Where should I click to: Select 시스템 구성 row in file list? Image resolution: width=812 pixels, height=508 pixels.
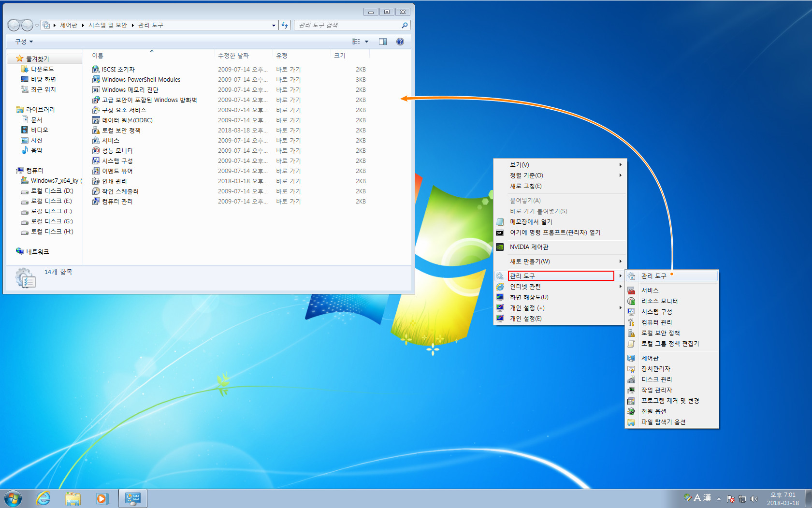(229, 161)
